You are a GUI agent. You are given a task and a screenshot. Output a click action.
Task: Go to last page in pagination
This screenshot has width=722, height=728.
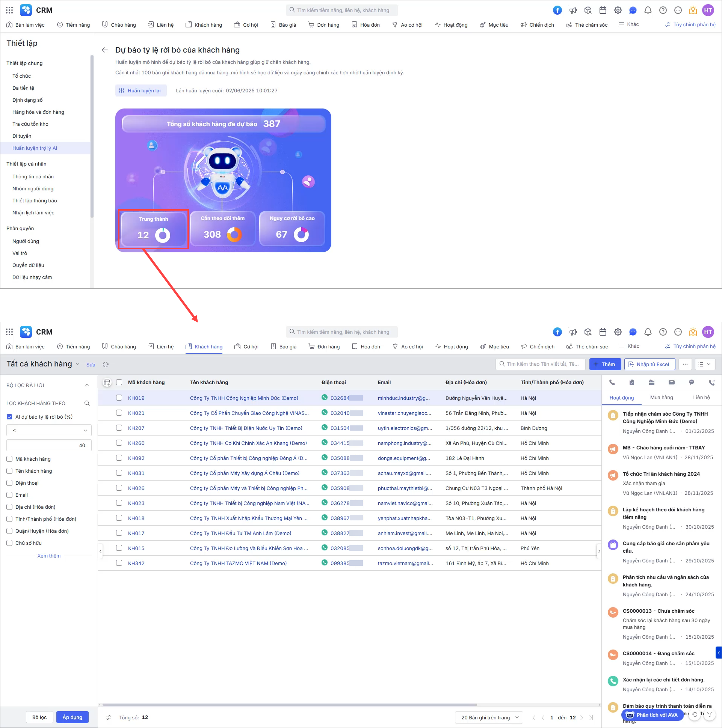[591, 718]
